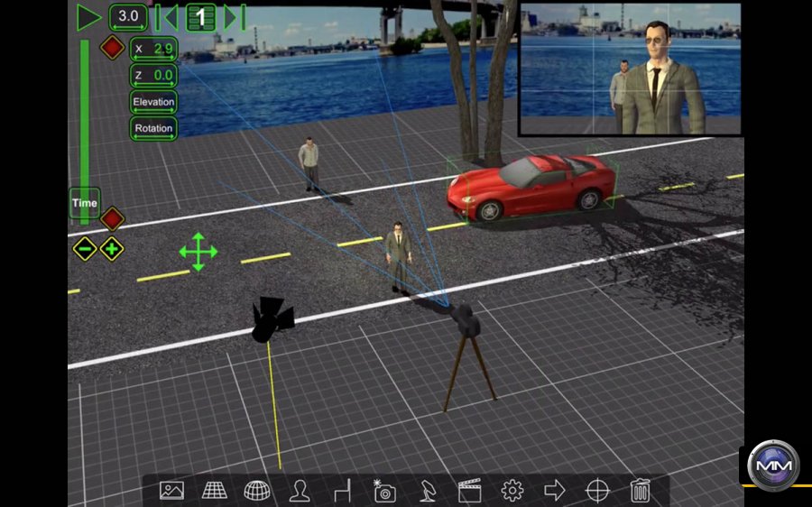The width and height of the screenshot is (812, 507).
Task: Delete selection with the trash icon
Action: click(x=640, y=490)
